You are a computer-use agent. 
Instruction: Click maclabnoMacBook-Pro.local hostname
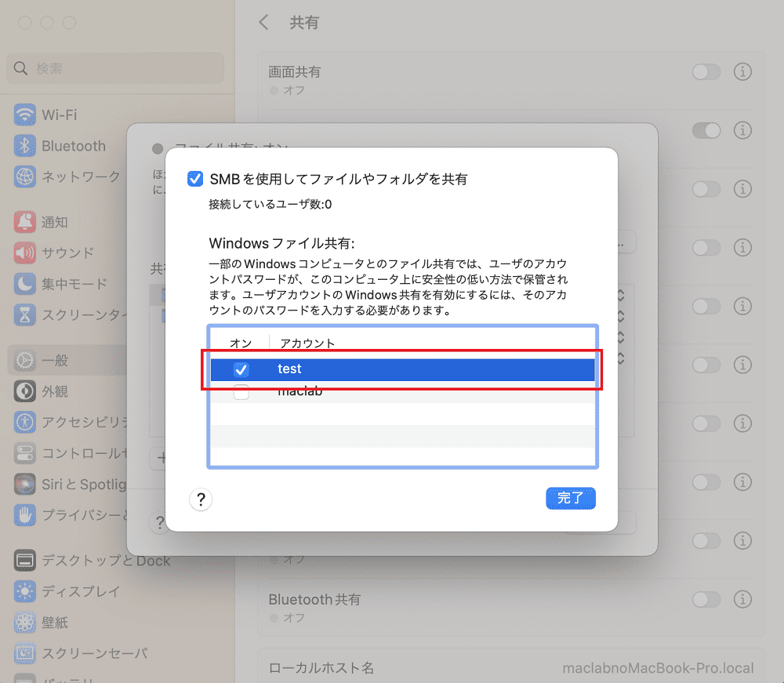(658, 668)
